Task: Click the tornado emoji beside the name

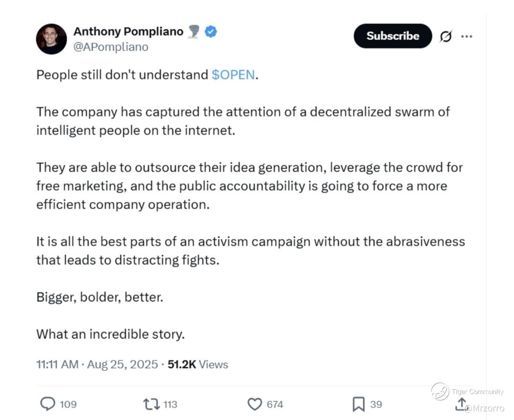Action: tap(193, 32)
